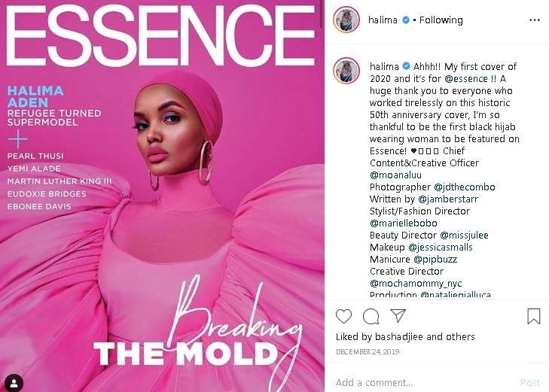Open the photographer's @jdthecombo profile
The width and height of the screenshot is (549, 392).
tap(465, 187)
